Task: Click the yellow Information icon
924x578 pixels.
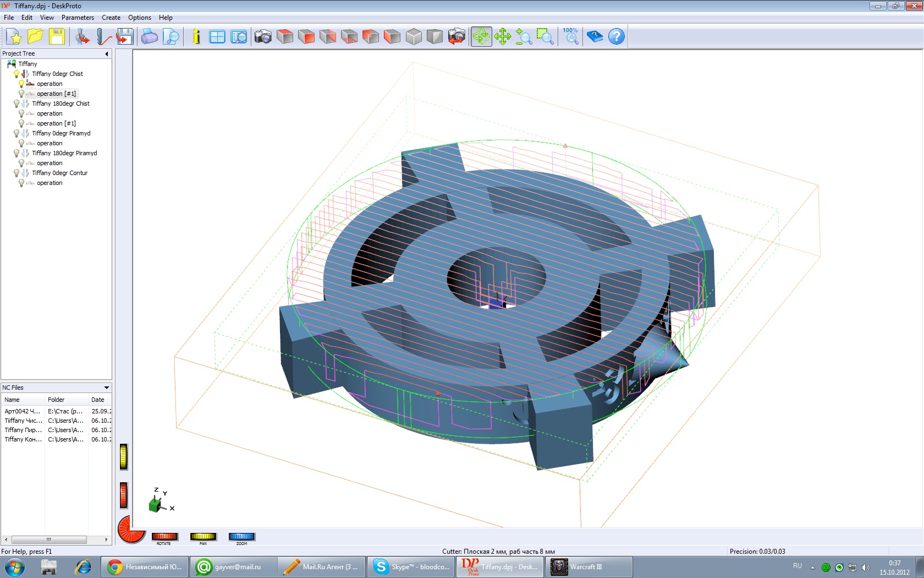Action: point(196,36)
